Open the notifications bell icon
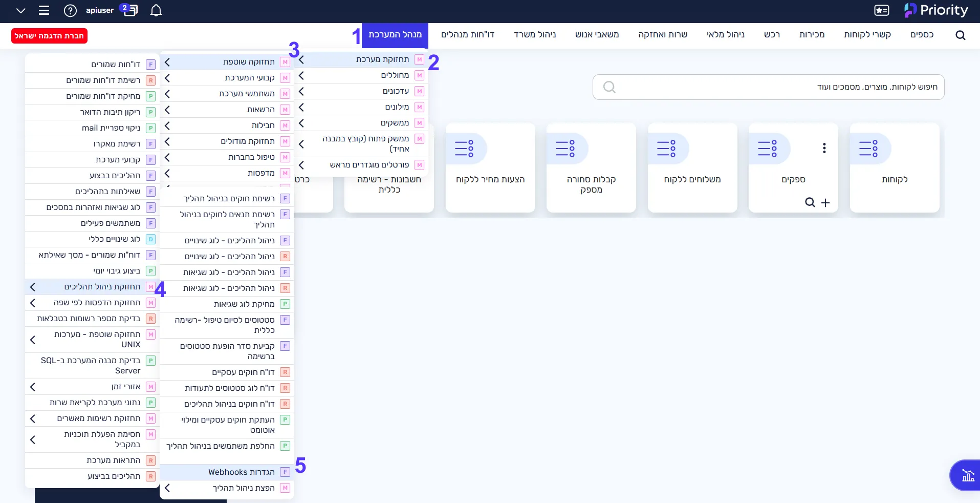The height and width of the screenshot is (503, 980). pyautogui.click(x=156, y=11)
